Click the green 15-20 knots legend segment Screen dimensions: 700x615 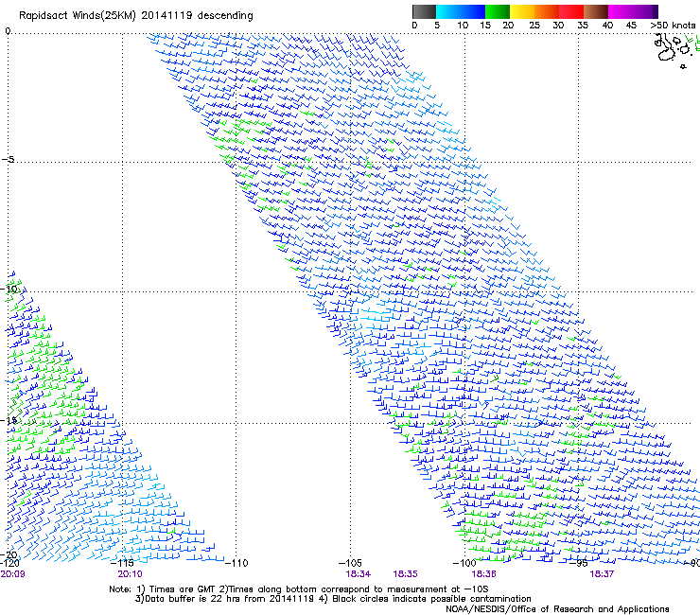pos(498,11)
